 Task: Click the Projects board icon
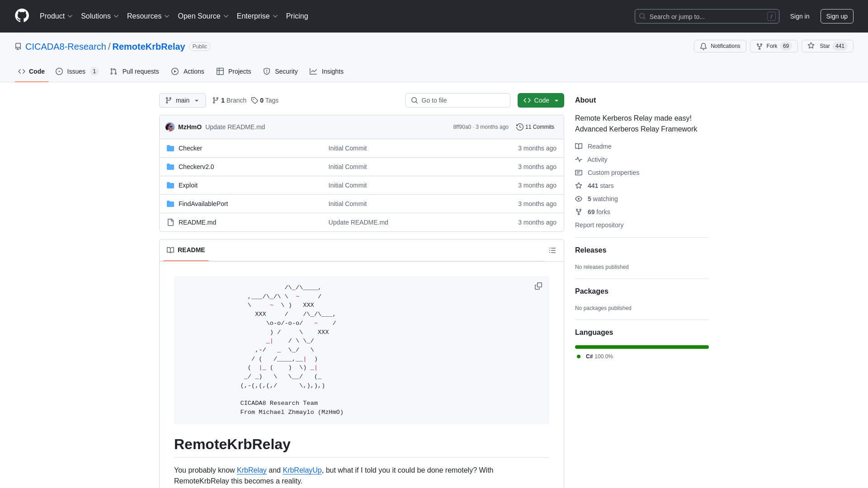click(x=220, y=71)
